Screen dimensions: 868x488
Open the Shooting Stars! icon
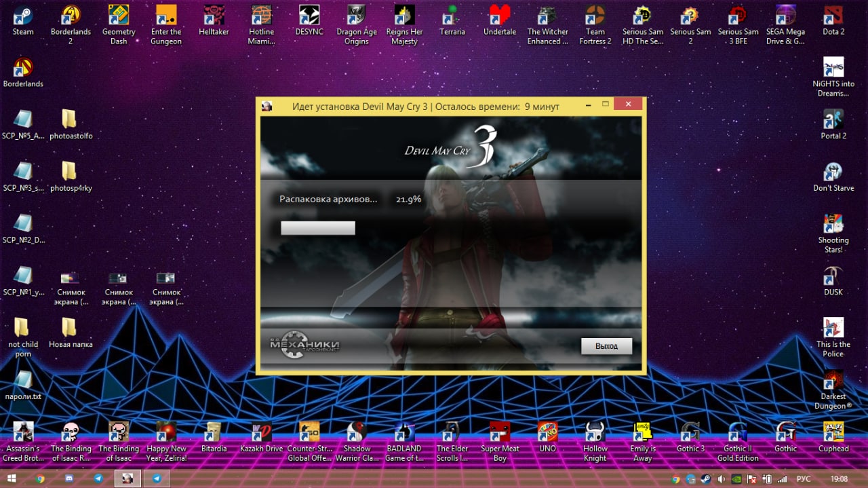click(x=833, y=234)
